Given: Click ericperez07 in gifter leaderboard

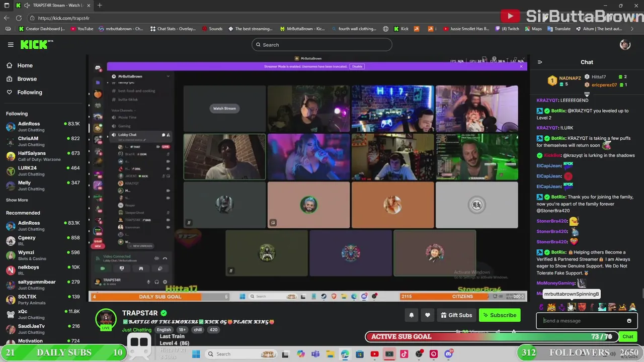Looking at the screenshot, I should tap(604, 85).
